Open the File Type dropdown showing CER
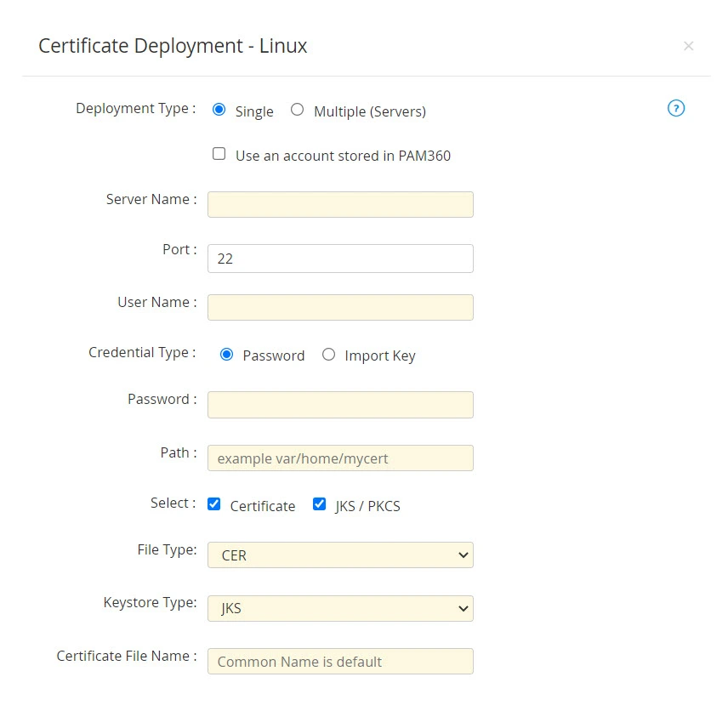 coord(340,555)
